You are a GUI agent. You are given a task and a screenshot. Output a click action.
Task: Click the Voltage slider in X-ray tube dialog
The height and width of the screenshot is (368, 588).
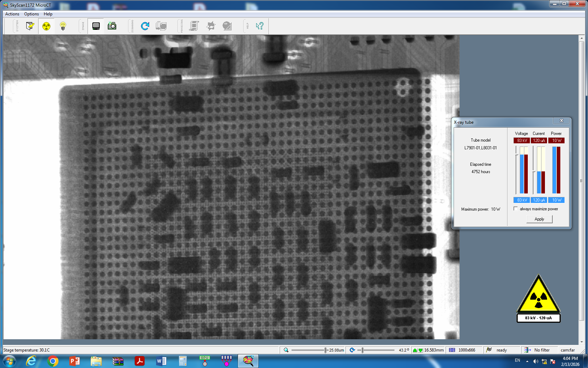click(x=516, y=154)
